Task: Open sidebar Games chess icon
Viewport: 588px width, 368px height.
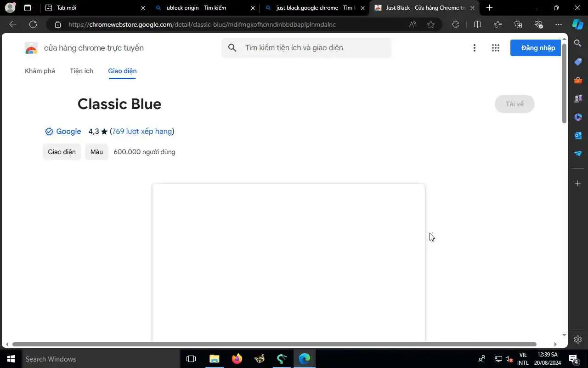Action: (578, 98)
